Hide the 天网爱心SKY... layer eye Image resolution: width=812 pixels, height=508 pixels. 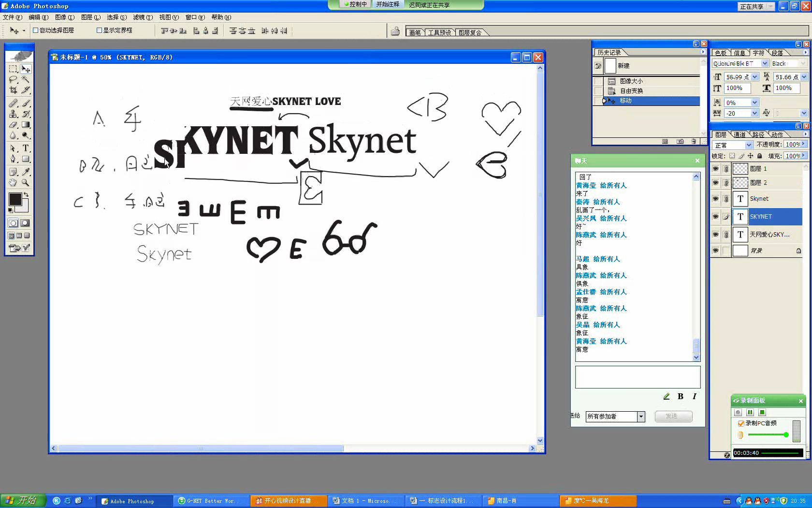pos(715,235)
